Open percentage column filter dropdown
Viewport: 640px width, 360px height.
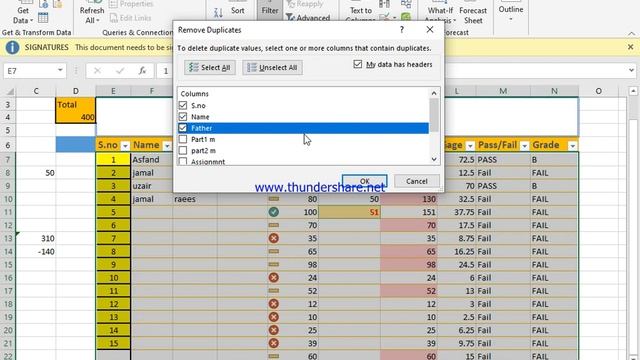point(470,146)
